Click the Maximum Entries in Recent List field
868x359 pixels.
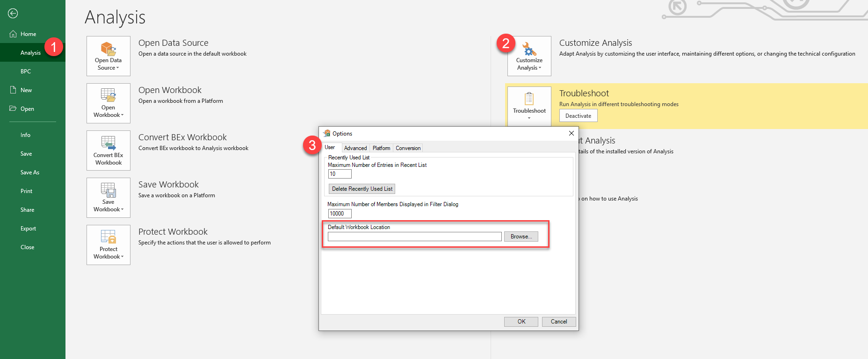tap(340, 174)
